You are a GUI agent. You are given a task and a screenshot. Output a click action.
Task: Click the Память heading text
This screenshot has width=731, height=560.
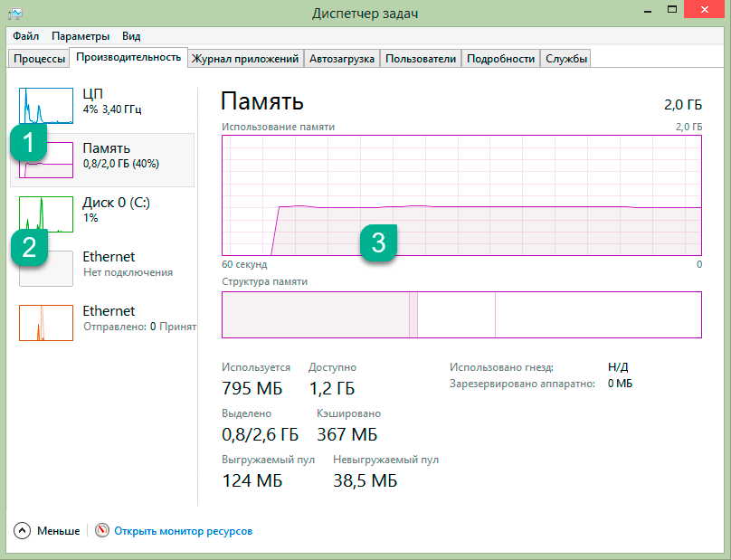coord(262,101)
